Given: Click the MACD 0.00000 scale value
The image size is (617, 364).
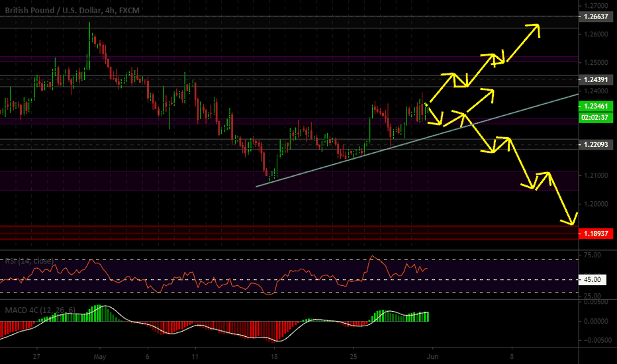Looking at the screenshot, I should (x=596, y=321).
